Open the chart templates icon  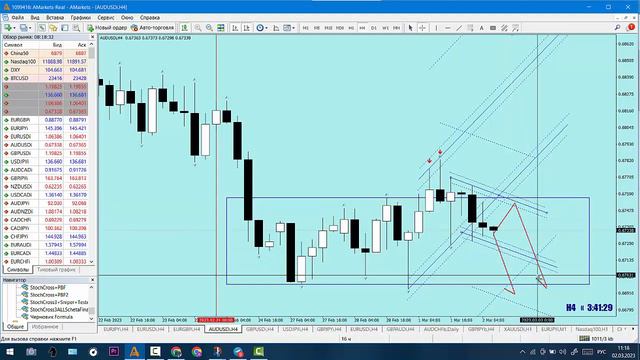coord(287,28)
